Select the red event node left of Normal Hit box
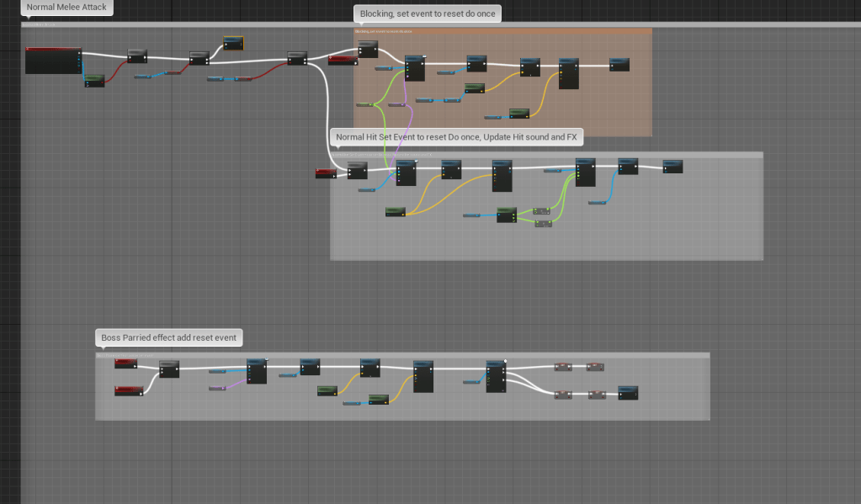This screenshot has width=861, height=504. click(326, 173)
